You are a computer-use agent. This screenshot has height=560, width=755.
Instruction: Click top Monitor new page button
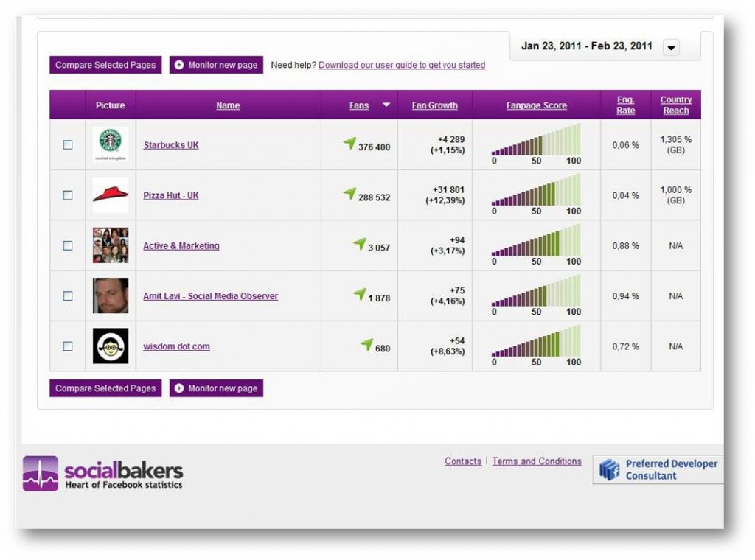click(x=216, y=65)
